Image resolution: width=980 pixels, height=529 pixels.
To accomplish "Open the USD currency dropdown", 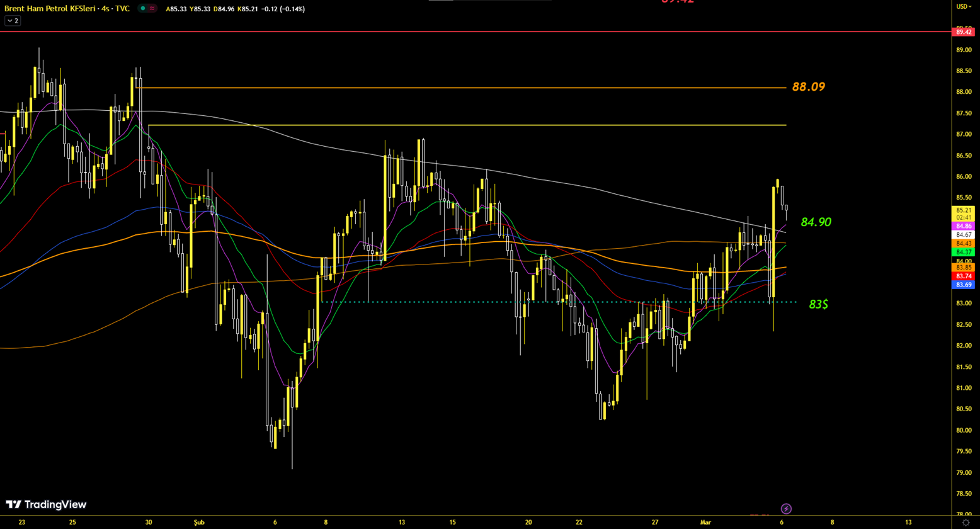I will click(964, 6).
